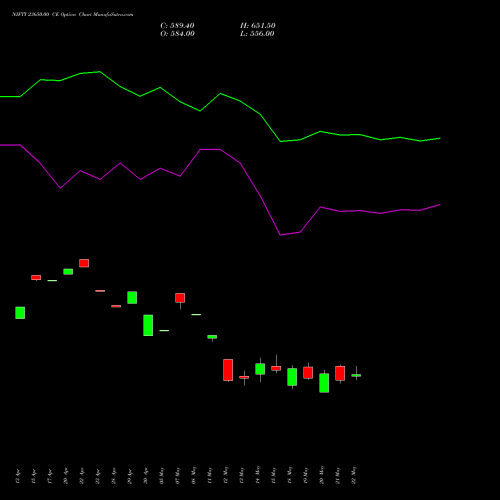Click the close value C: 589.40
This screenshot has height=500, width=500.
point(177,26)
